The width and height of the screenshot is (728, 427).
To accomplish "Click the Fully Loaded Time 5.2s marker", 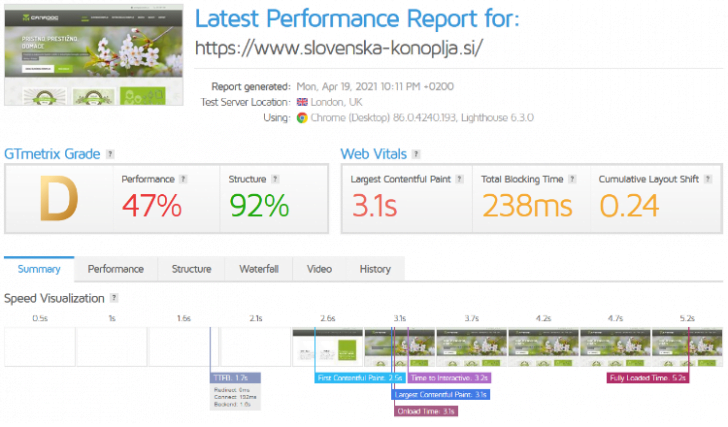I will [648, 378].
